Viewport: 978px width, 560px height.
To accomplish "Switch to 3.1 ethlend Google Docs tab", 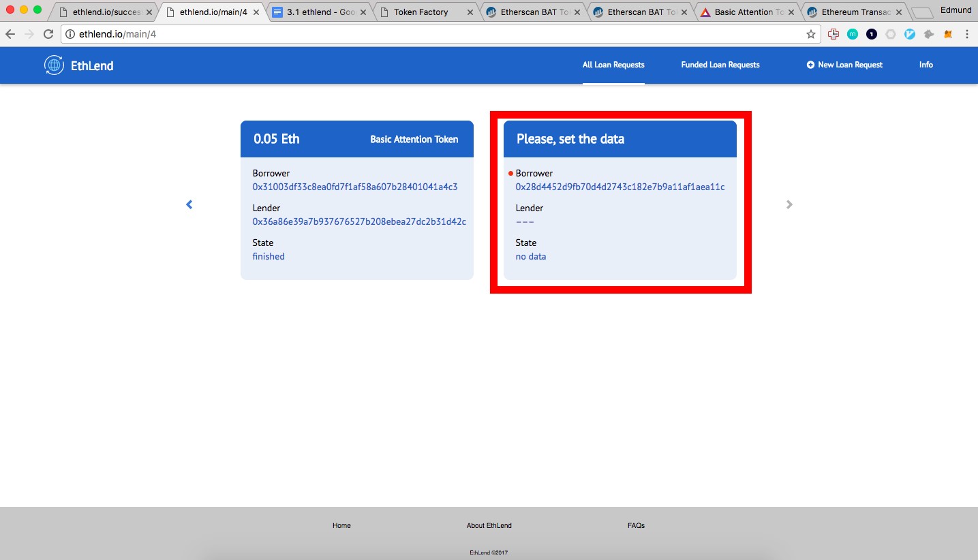I will point(319,12).
